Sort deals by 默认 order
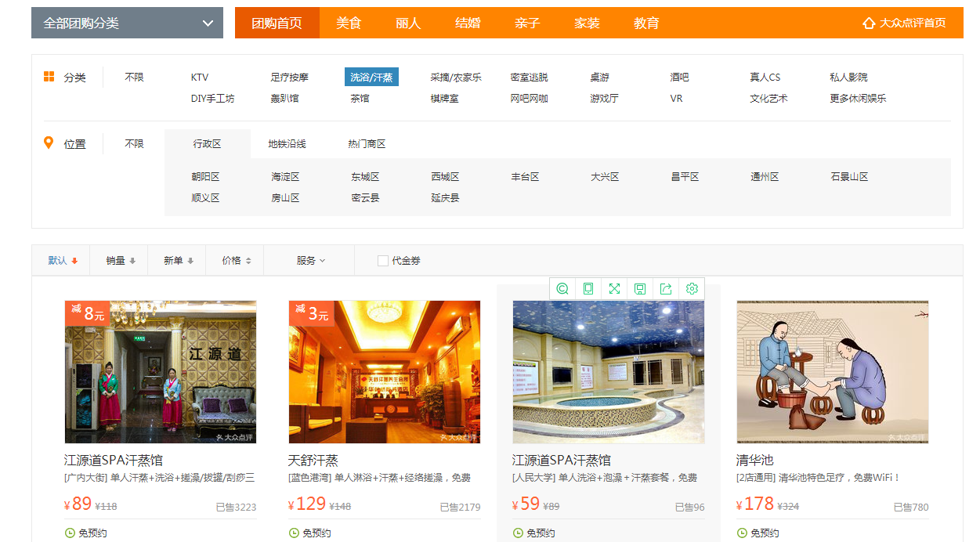Screen dimensions: 980x542 [63, 261]
